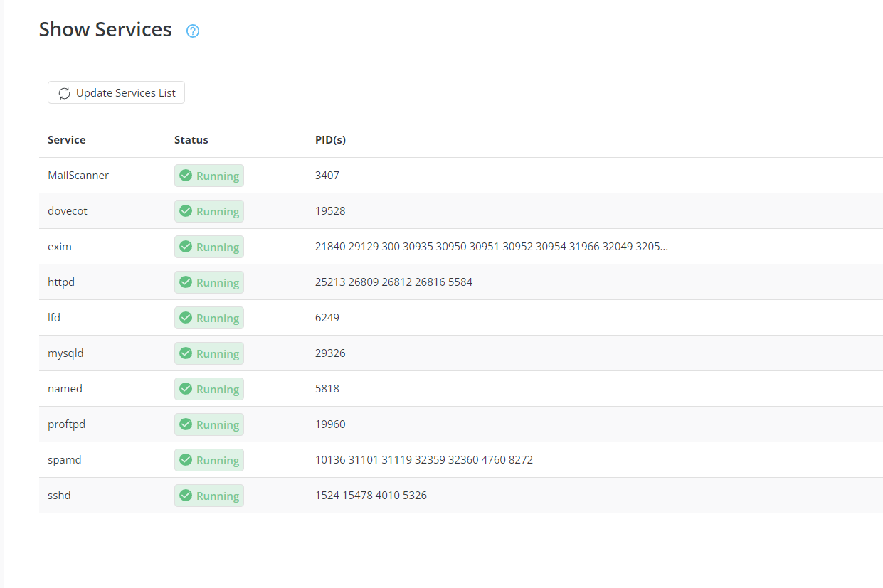Click the refresh icon in Update button
This screenshot has height=588, width=883.
64,93
